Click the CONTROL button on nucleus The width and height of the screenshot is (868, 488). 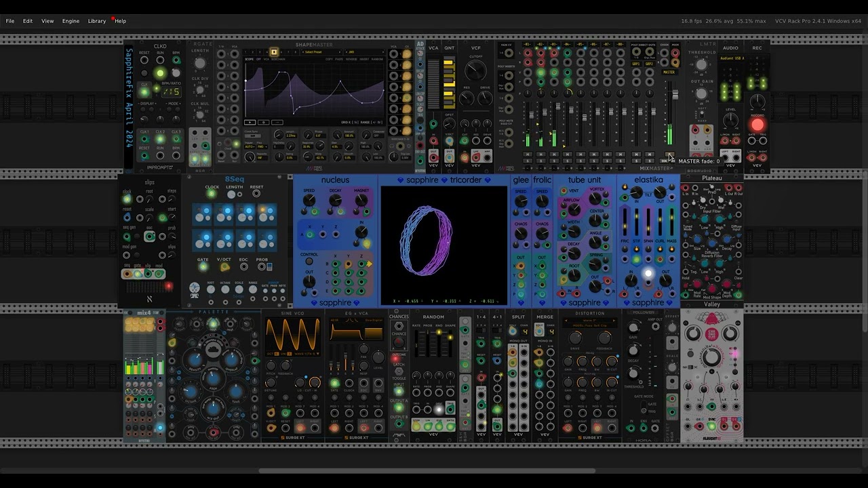[309, 261]
